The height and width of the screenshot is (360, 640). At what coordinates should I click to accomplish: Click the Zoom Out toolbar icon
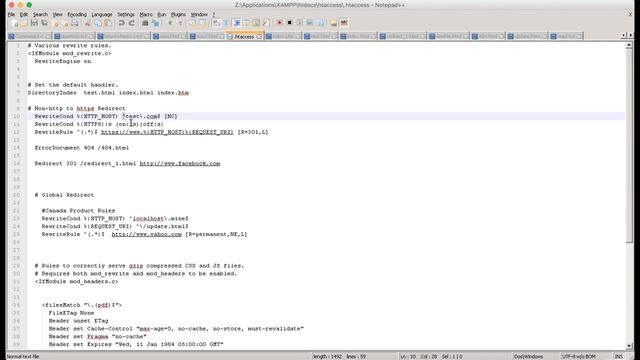180,23
